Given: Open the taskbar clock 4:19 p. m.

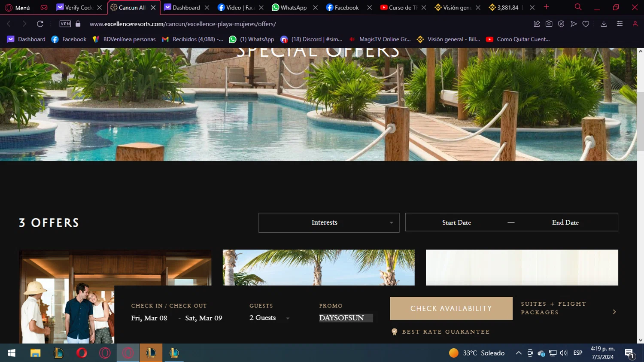Looking at the screenshot, I should click(603, 353).
